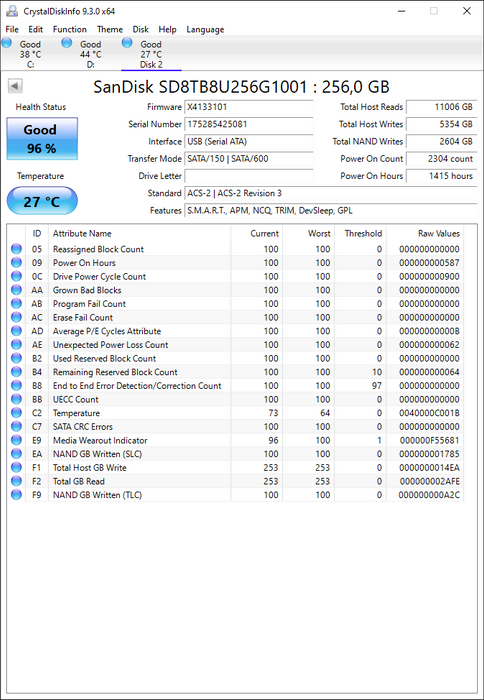
Task: Click the status orb for UECC Count
Action: [16, 399]
